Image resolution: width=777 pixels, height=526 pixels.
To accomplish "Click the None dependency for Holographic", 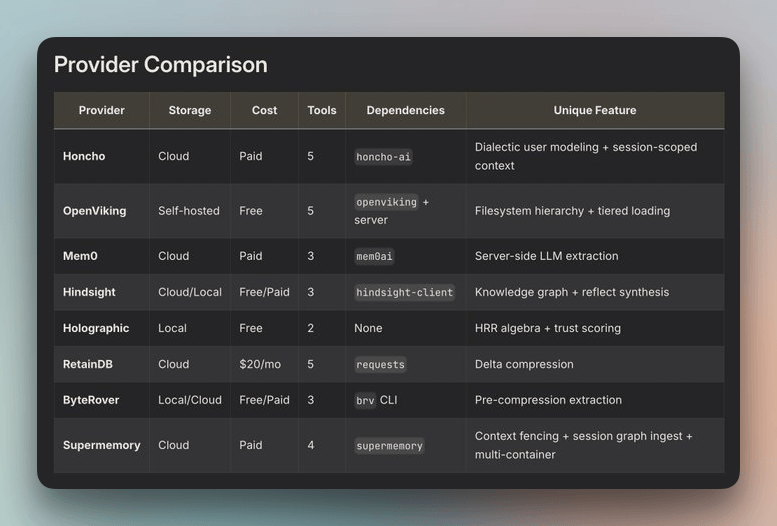I will [x=368, y=328].
